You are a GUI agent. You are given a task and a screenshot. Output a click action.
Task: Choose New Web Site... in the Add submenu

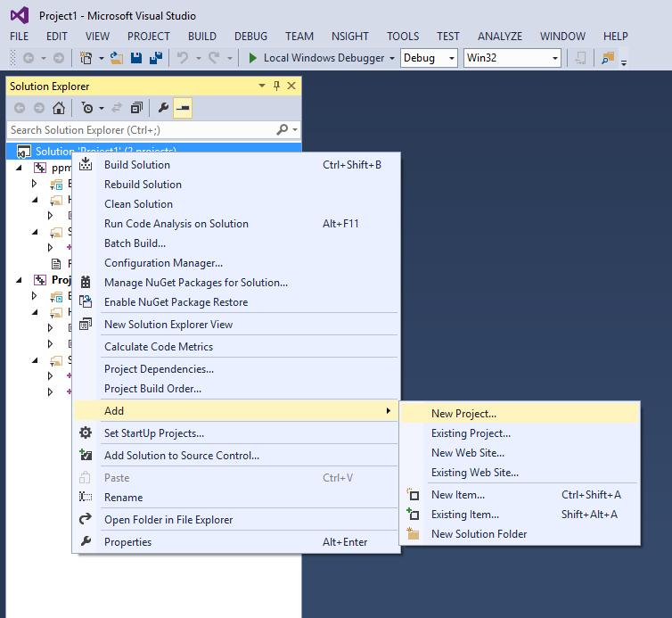(x=520, y=453)
